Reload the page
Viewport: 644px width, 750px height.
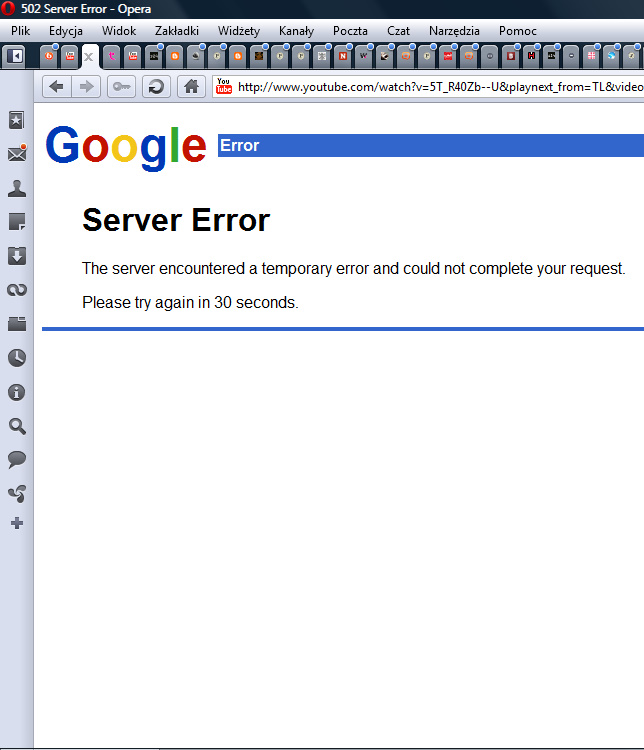(x=156, y=87)
